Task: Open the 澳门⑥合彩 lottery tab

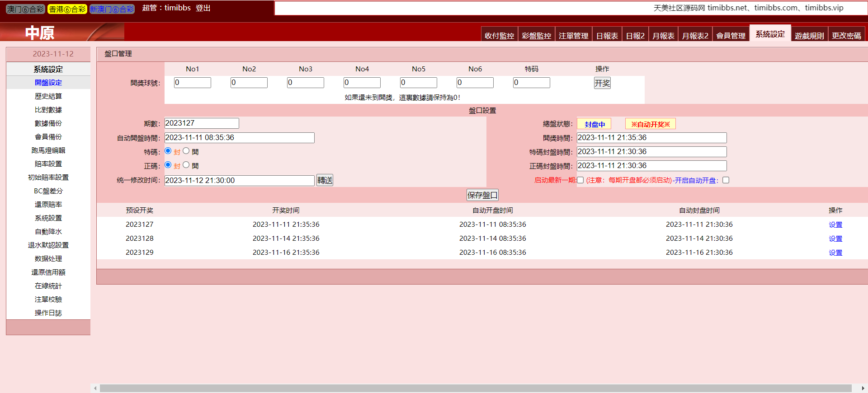Action: click(25, 9)
